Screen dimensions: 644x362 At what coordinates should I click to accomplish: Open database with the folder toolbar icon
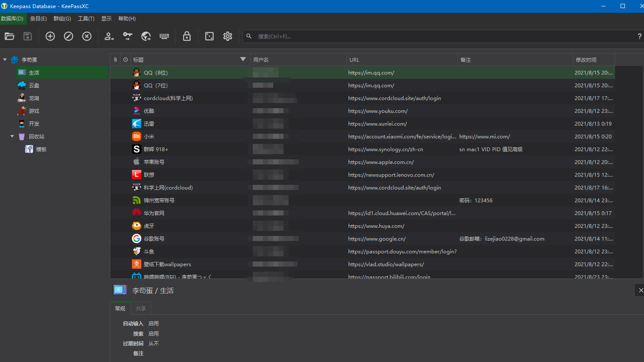click(x=9, y=36)
